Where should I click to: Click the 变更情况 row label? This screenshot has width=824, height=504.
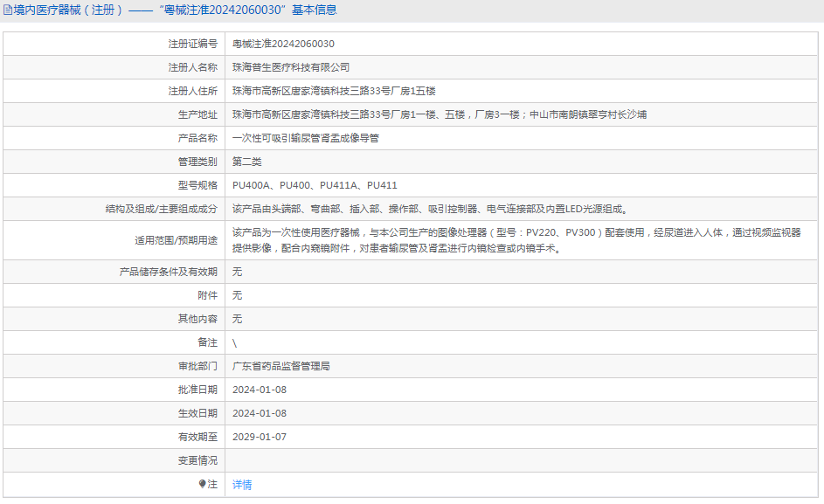(197, 461)
